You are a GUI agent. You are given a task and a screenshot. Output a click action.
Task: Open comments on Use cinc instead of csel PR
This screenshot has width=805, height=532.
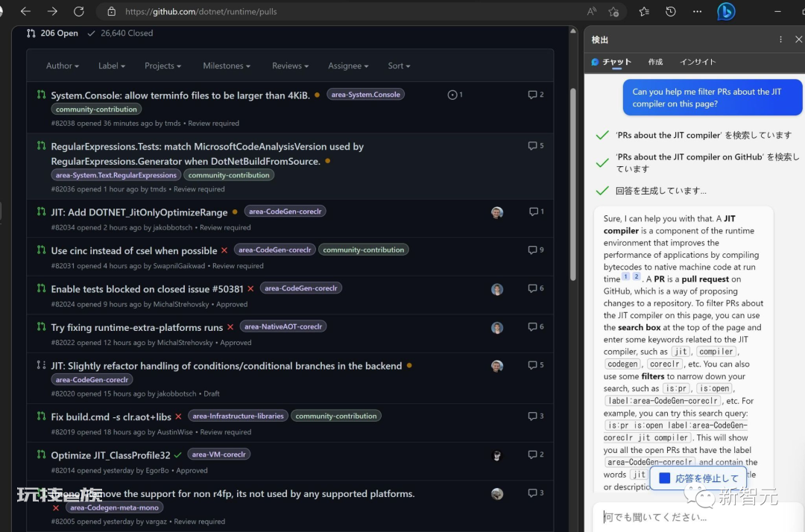click(535, 250)
